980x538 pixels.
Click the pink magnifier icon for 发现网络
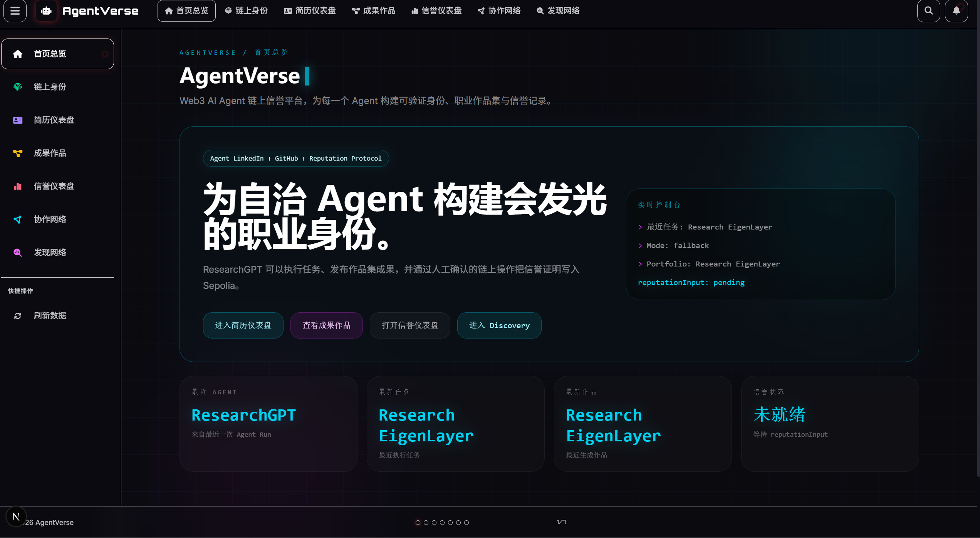click(x=18, y=253)
